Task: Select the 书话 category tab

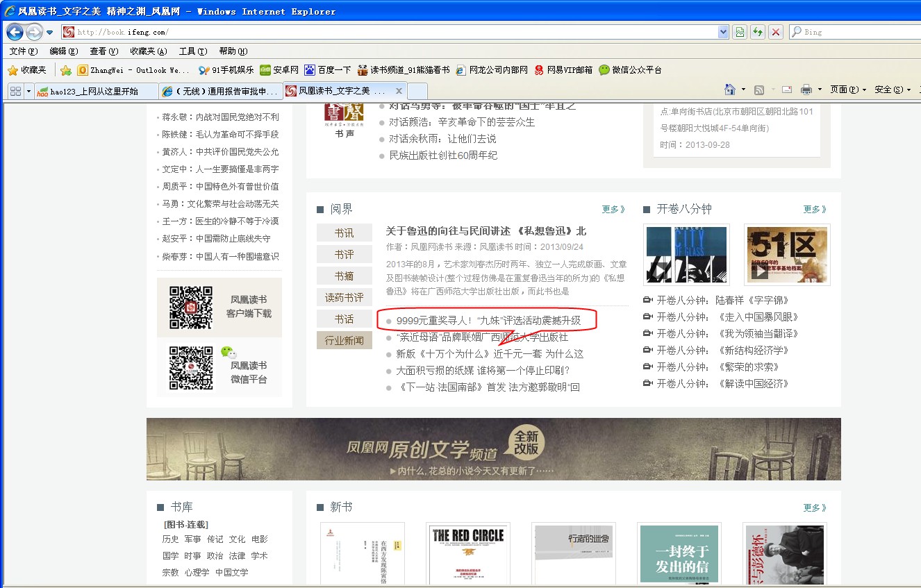Action: (345, 319)
